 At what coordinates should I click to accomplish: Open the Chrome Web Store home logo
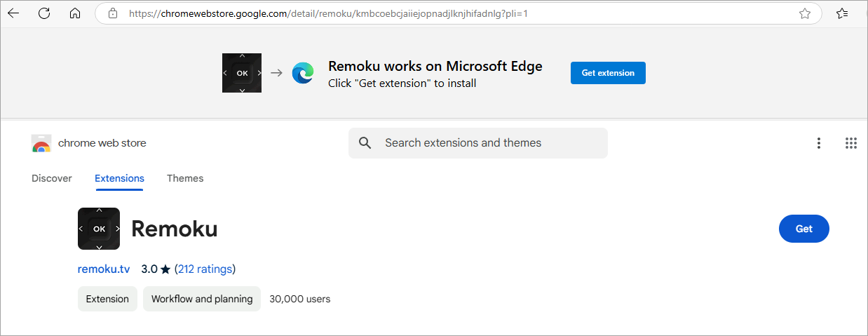click(x=41, y=143)
